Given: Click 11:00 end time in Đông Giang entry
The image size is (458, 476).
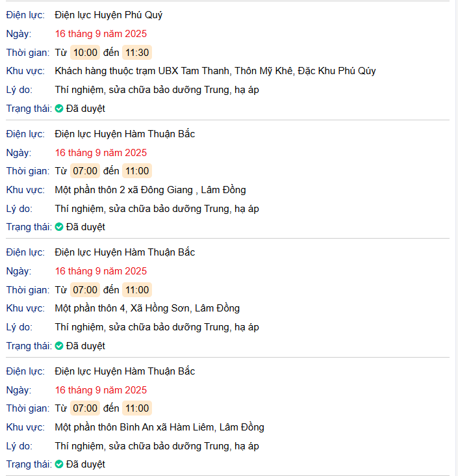Looking at the screenshot, I should [137, 171].
